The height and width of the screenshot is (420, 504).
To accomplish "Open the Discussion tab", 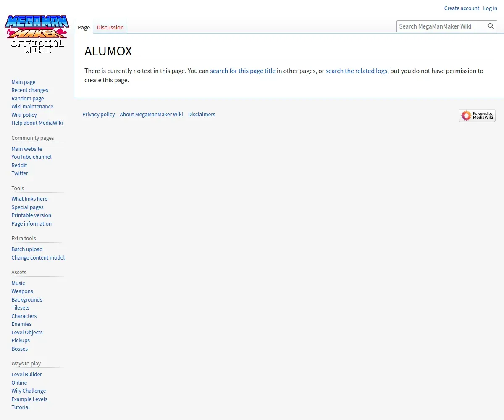I will coord(110,27).
